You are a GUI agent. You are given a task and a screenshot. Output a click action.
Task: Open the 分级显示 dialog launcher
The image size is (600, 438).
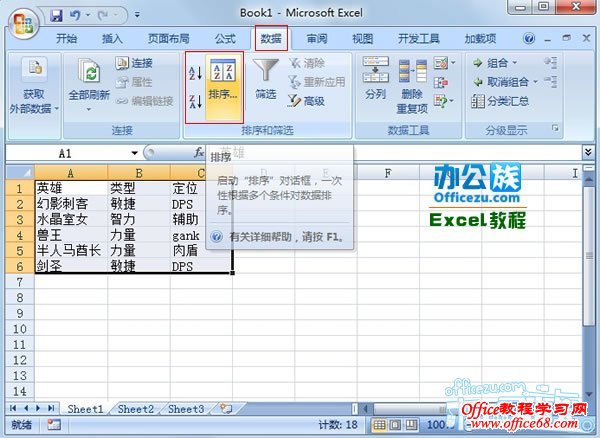555,129
